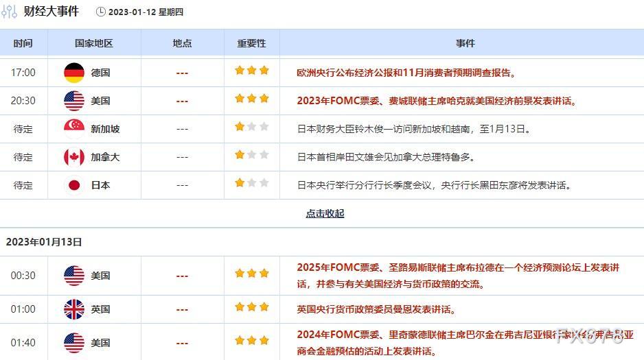The width and height of the screenshot is (644, 360).
Task: Click the 01:40 time cell
Action: tap(23, 343)
